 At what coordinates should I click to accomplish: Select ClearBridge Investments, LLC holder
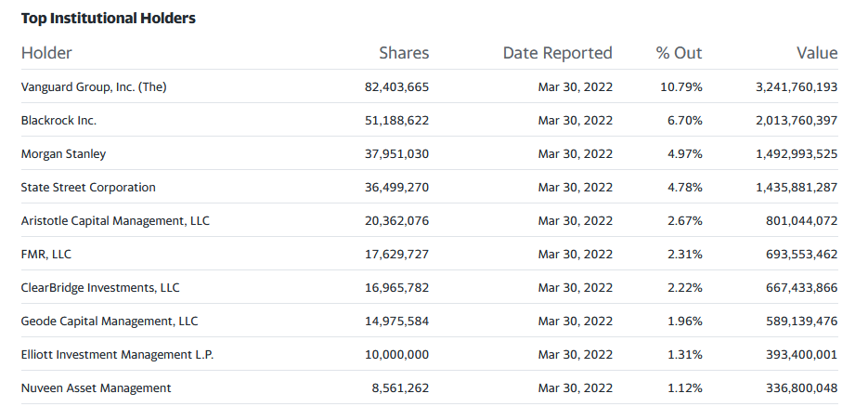click(100, 287)
